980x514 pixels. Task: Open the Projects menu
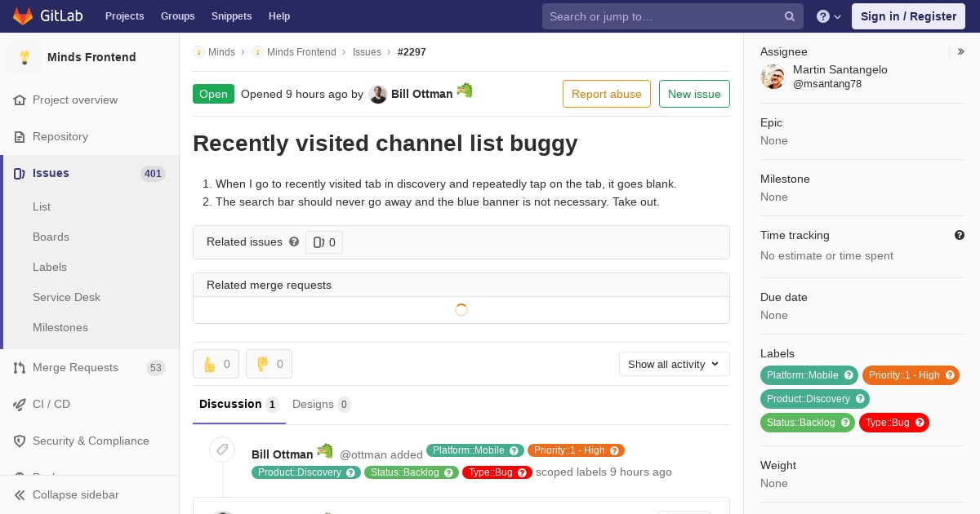124,16
